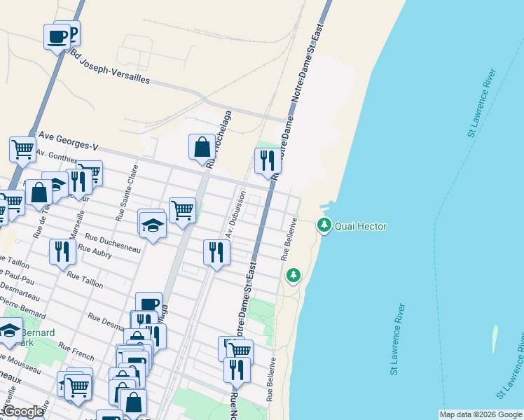Image resolution: width=524 pixels, height=420 pixels.
Task: Open the restaurant marker beside Notre-Dame St. East north
Action: (x=268, y=163)
